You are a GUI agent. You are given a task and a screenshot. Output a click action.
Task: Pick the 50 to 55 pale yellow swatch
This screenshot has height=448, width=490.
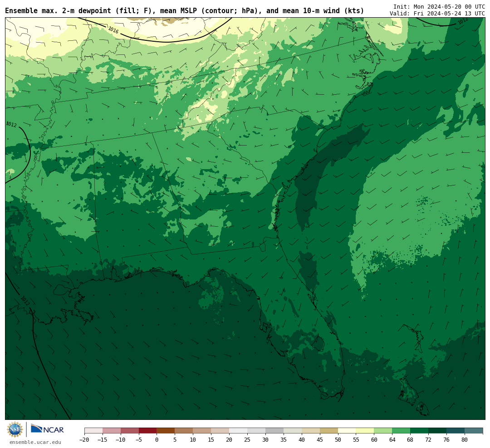(x=347, y=431)
